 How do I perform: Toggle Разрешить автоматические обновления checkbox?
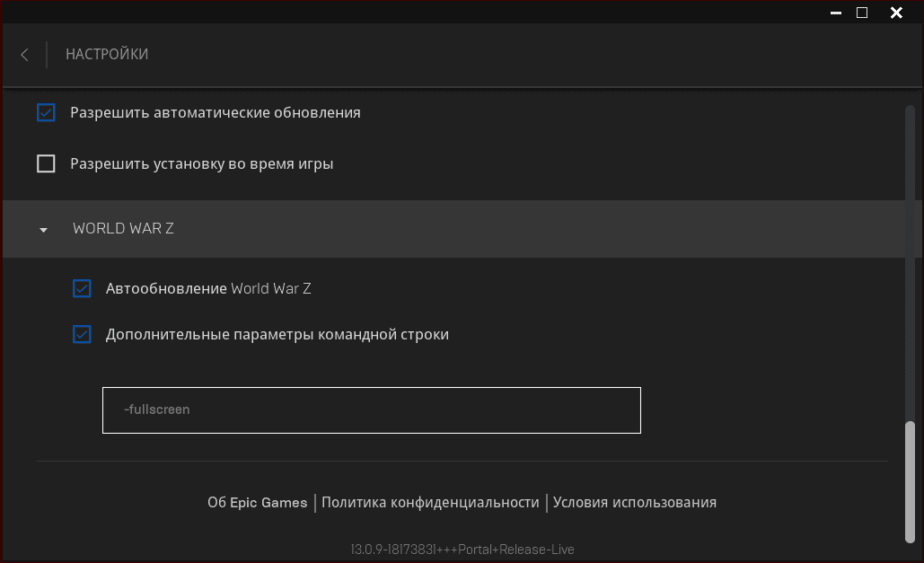[x=46, y=112]
